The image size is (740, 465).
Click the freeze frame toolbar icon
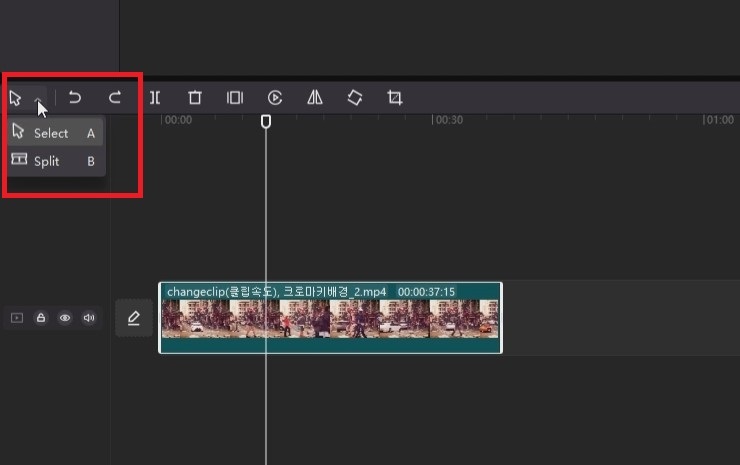235,98
